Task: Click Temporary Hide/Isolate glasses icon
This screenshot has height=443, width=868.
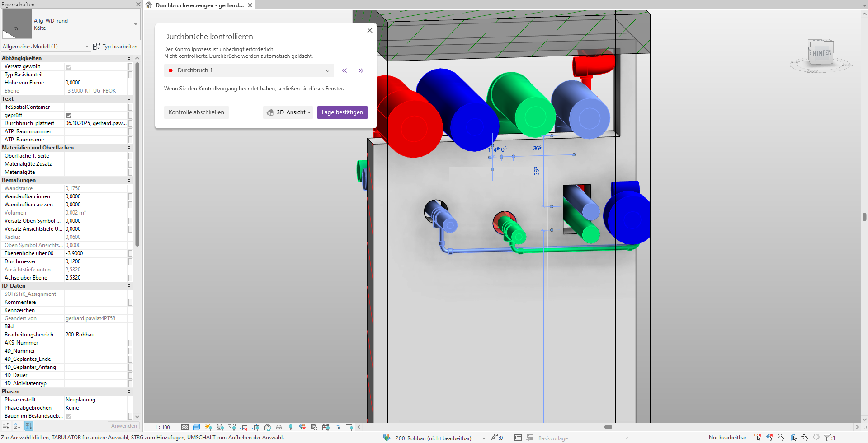Action: (279, 427)
